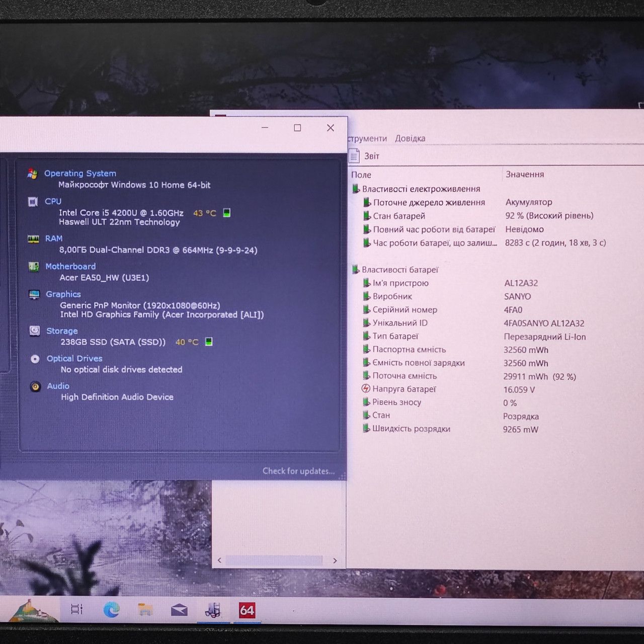The height and width of the screenshot is (644, 644).
Task: Open the Optical Drives section link
Action: click(74, 358)
